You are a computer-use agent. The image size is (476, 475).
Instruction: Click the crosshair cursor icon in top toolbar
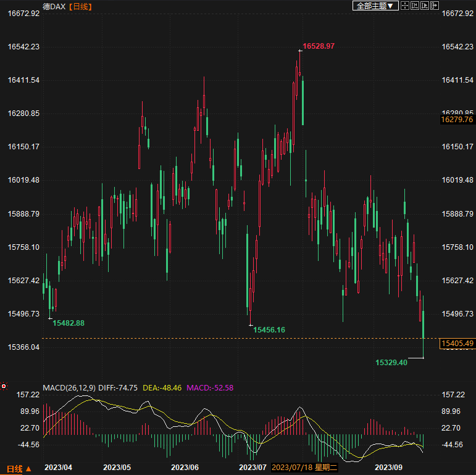pyautogui.click(x=405, y=6)
